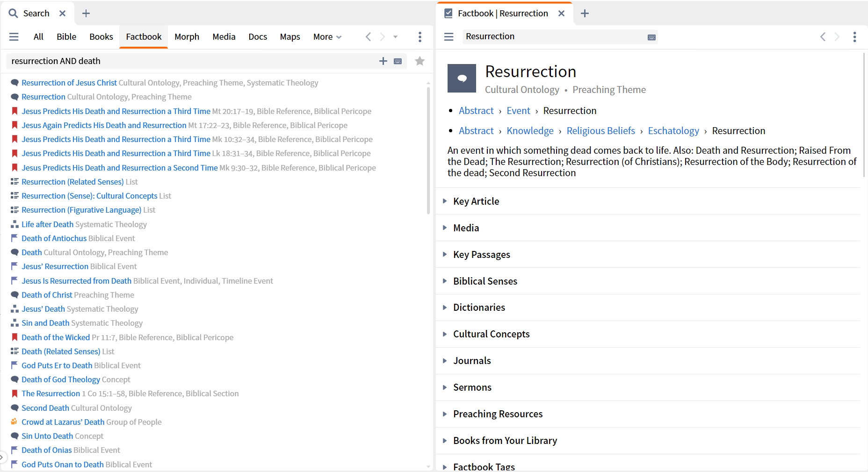The height and width of the screenshot is (472, 868).
Task: Open the Factbook panel hamburger menu
Action: [449, 37]
